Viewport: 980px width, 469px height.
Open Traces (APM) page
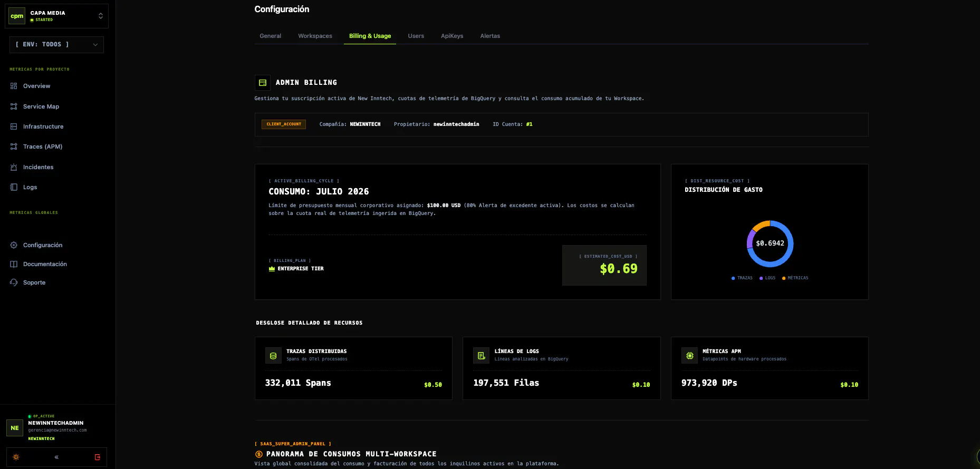tap(43, 146)
